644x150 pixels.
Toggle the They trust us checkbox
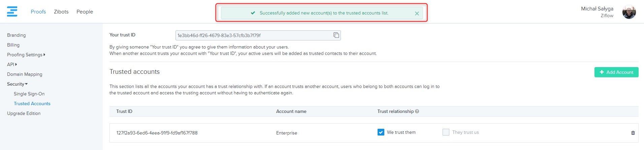(x=446, y=132)
